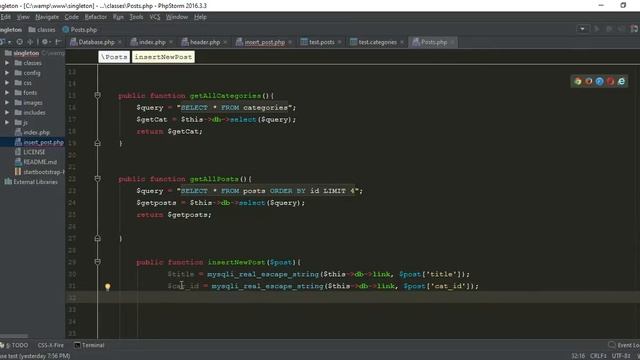This screenshot has height=360, width=640.
Task: Expand the js folder in tree
Action: coord(7,122)
